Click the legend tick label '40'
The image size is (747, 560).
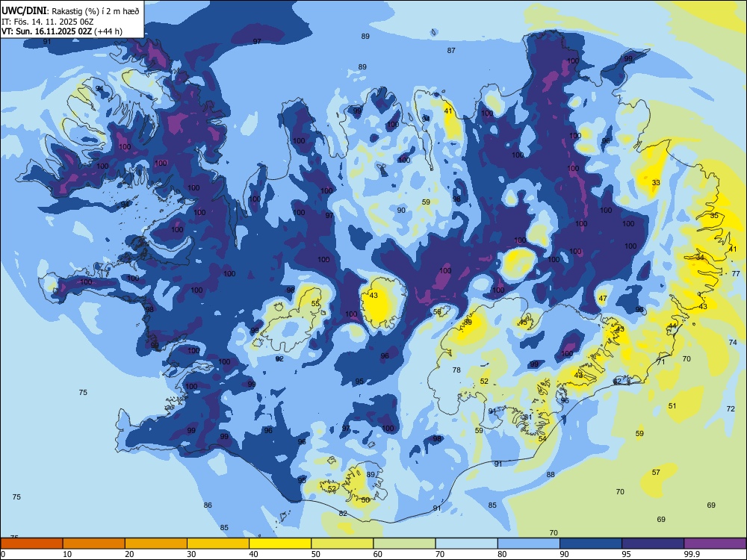tap(253, 554)
